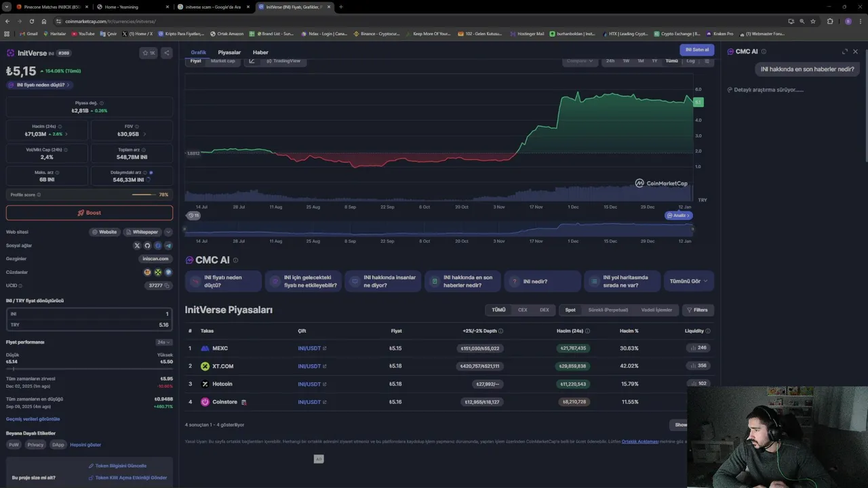Open a new browser tab
The image size is (868, 488).
pyautogui.click(x=340, y=7)
